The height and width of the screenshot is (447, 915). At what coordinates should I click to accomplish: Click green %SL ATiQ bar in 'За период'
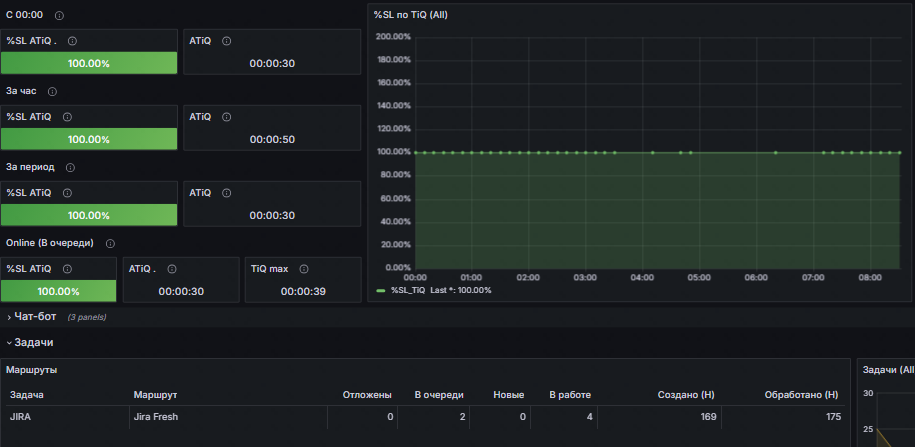[x=89, y=215]
